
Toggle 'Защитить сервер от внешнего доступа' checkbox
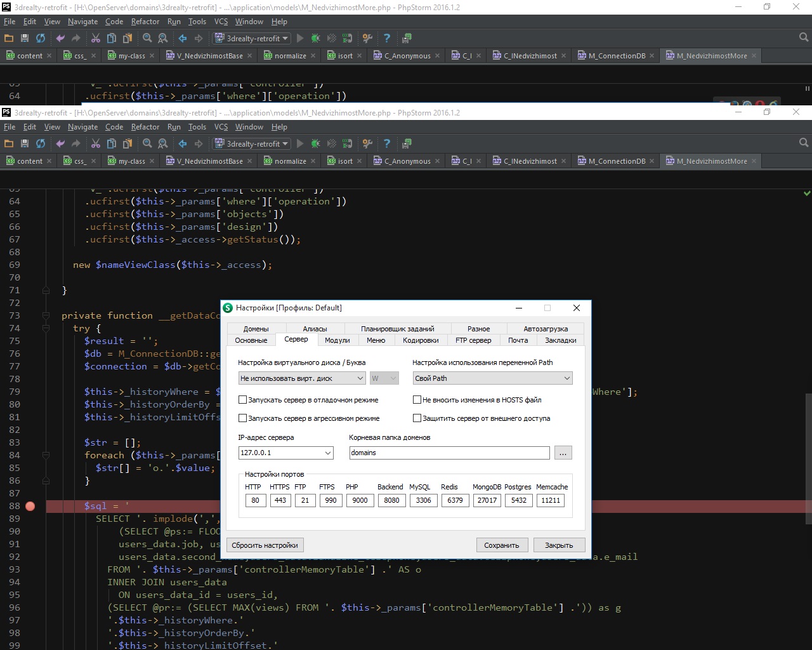(x=417, y=418)
